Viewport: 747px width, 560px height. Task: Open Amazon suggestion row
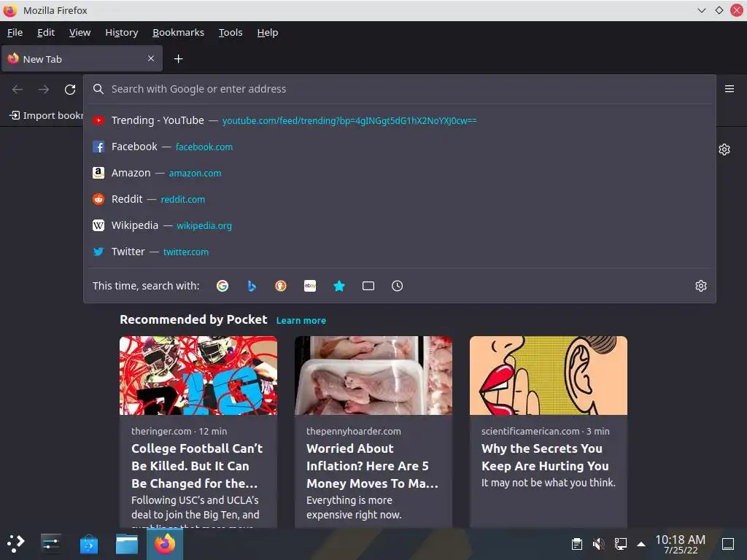click(399, 173)
